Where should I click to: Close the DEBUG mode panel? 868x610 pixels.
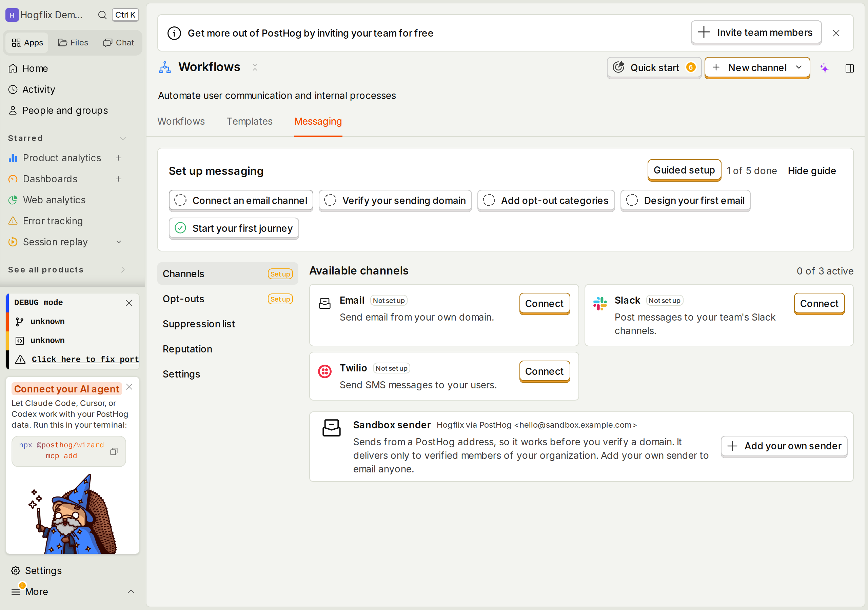129,303
